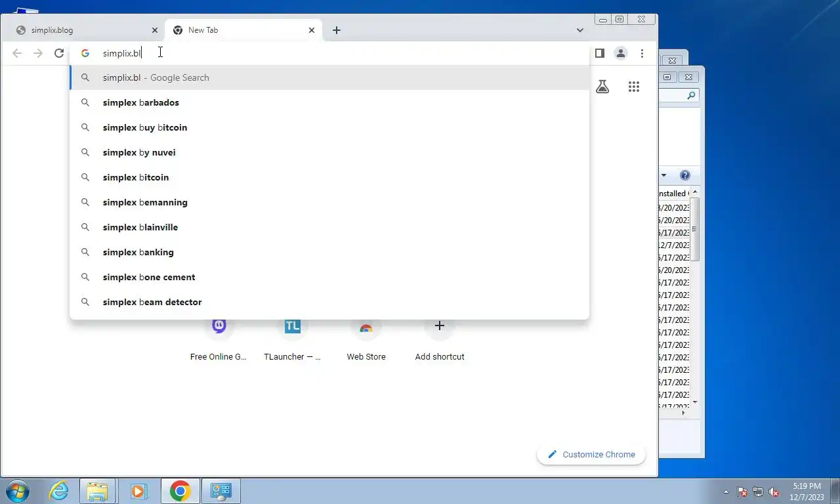Open the network tray icon
Screen dimensions: 840x504
click(758, 492)
